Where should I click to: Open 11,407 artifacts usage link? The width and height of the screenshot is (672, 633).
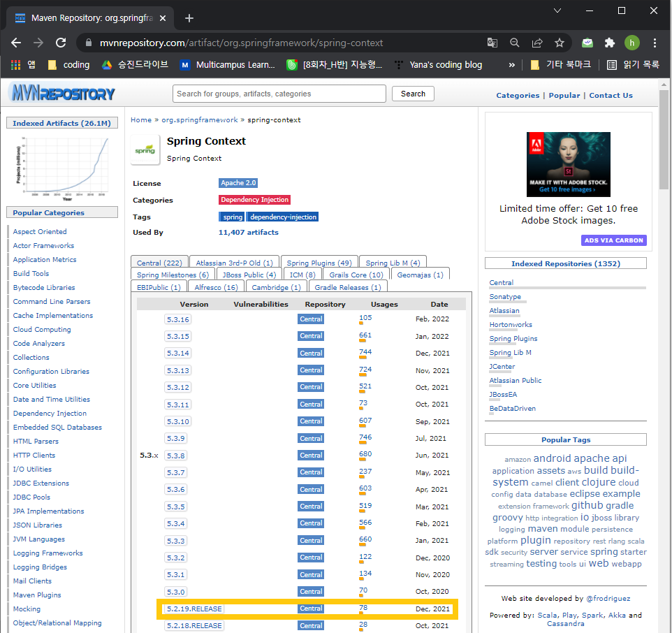point(248,232)
